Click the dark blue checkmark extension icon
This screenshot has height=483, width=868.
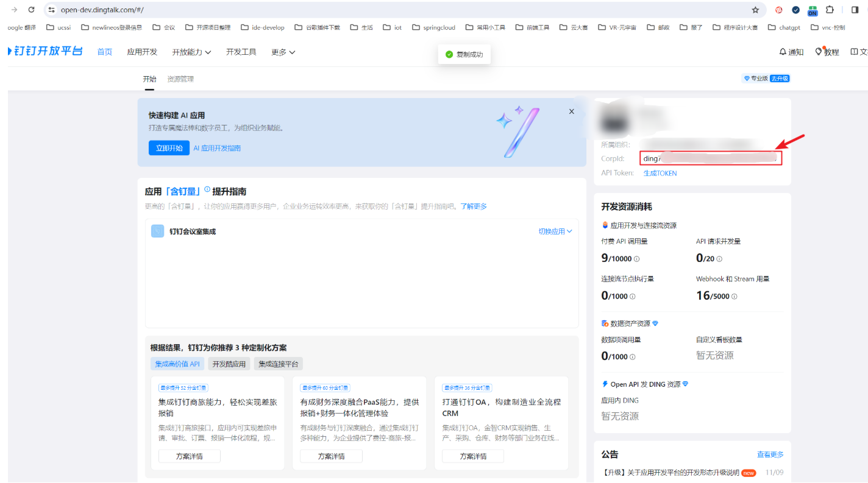[x=795, y=10]
